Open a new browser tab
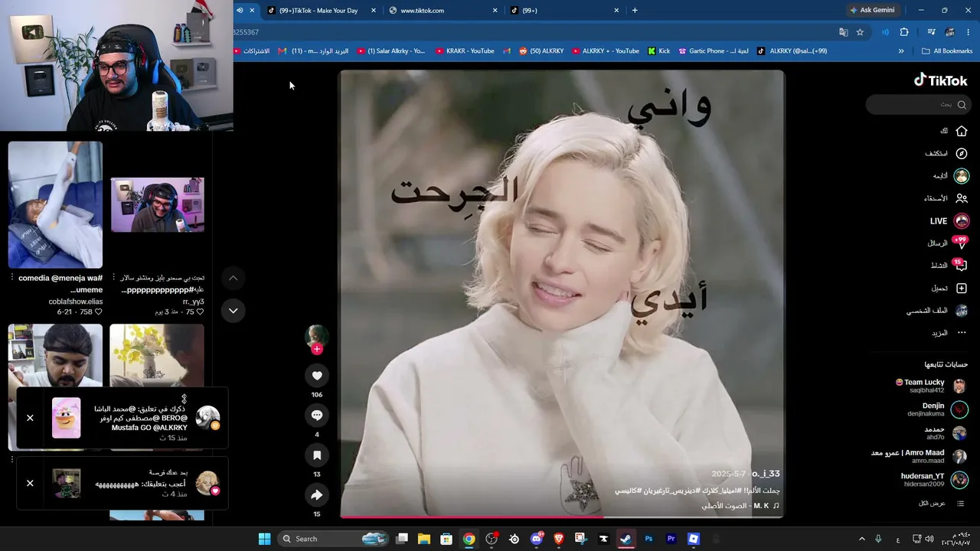The width and height of the screenshot is (980, 551). point(635,11)
